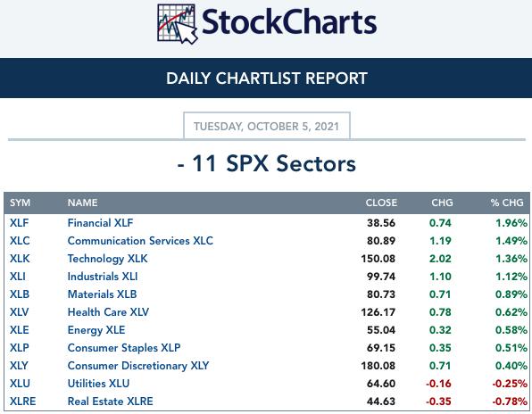The width and height of the screenshot is (532, 414).
Task: Click the XLRE ticker symbol
Action: coord(22,402)
